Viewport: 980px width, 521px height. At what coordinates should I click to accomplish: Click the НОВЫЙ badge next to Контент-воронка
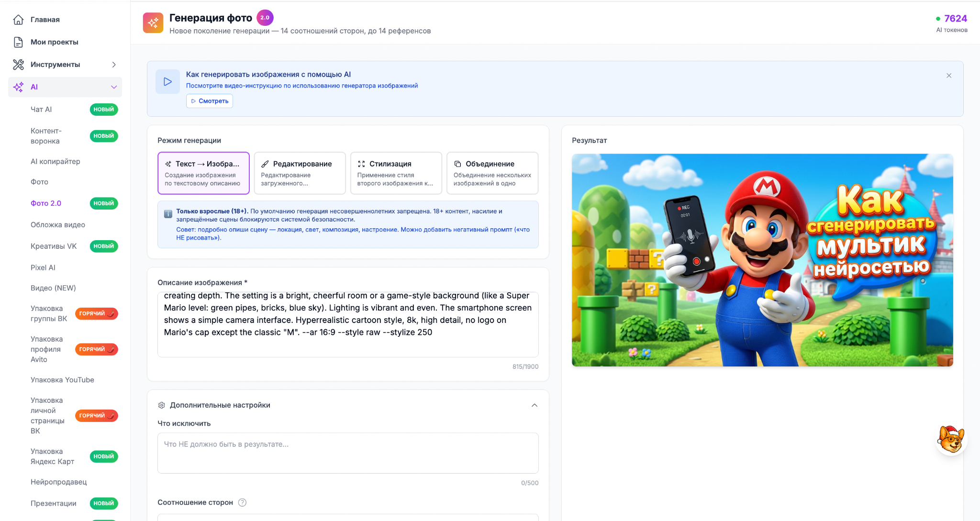(104, 136)
